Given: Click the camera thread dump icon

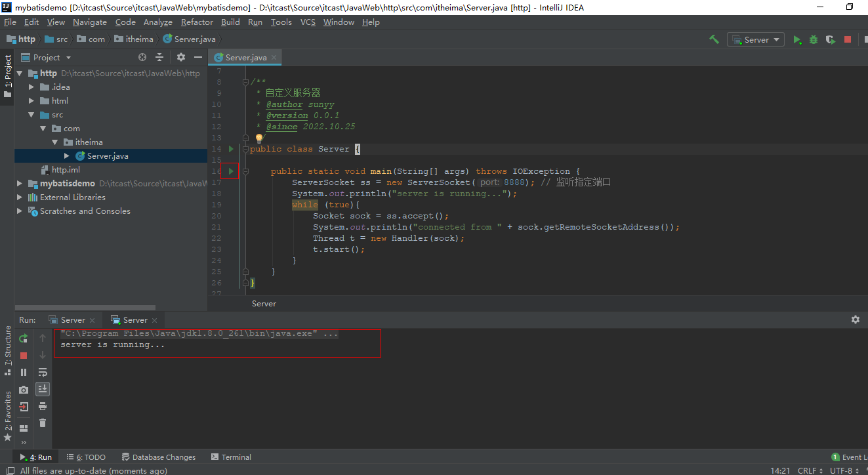Looking at the screenshot, I should coord(24,389).
